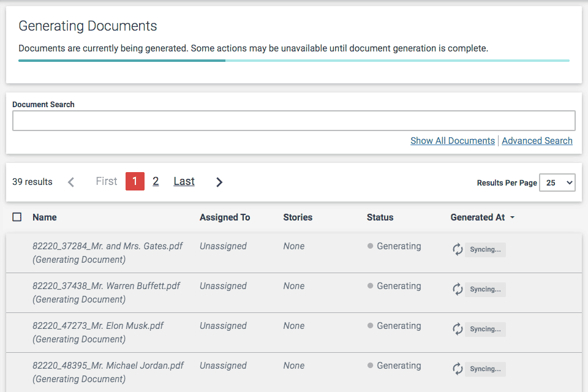Focus the Document Search input field
The image size is (588, 392).
[294, 121]
